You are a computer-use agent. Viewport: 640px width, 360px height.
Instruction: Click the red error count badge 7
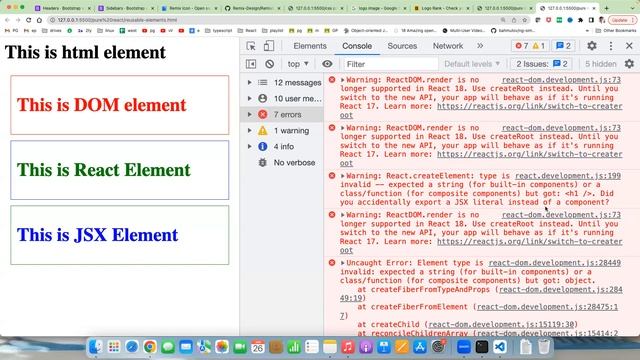[522, 46]
